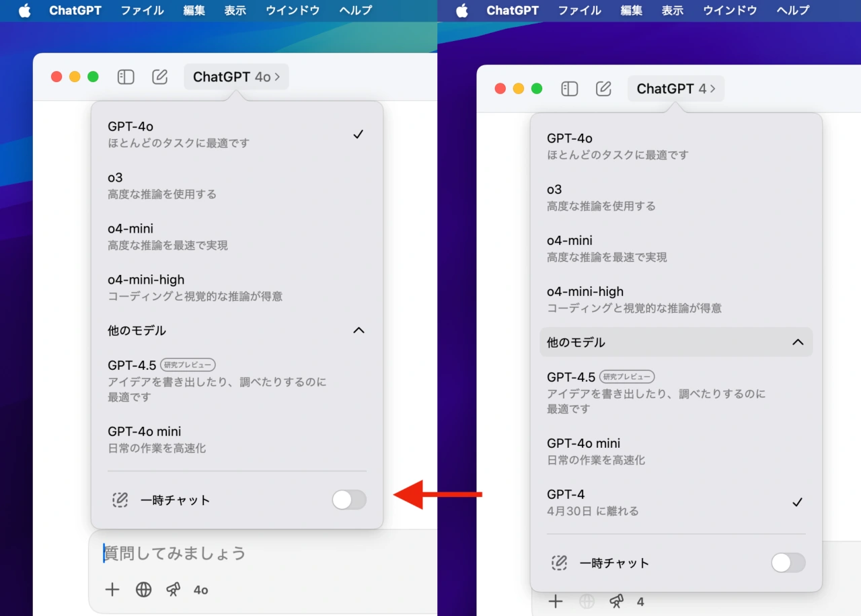Screen dimensions: 861x616
Task: Click the plus icon in the message composer
Action: click(112, 590)
